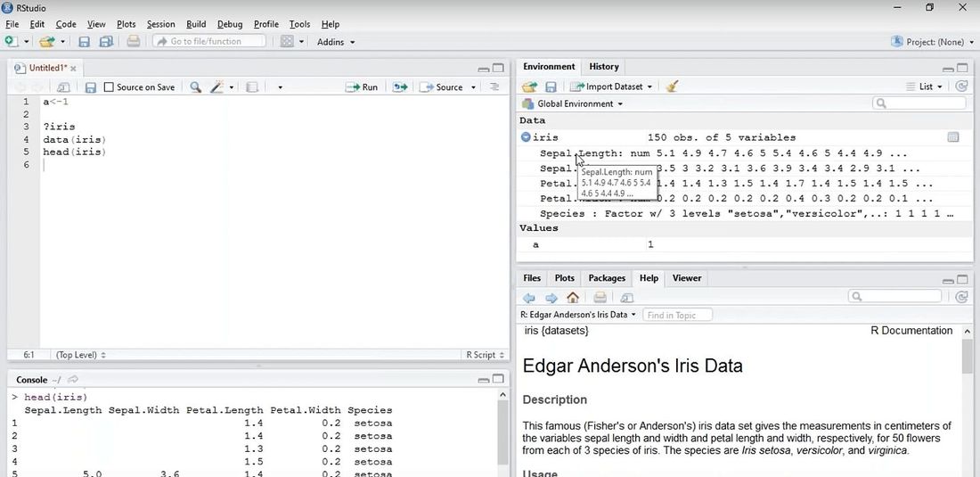Select the Untitled1 editor tab
Image resolution: width=980 pixels, height=477 pixels.
(x=45, y=68)
